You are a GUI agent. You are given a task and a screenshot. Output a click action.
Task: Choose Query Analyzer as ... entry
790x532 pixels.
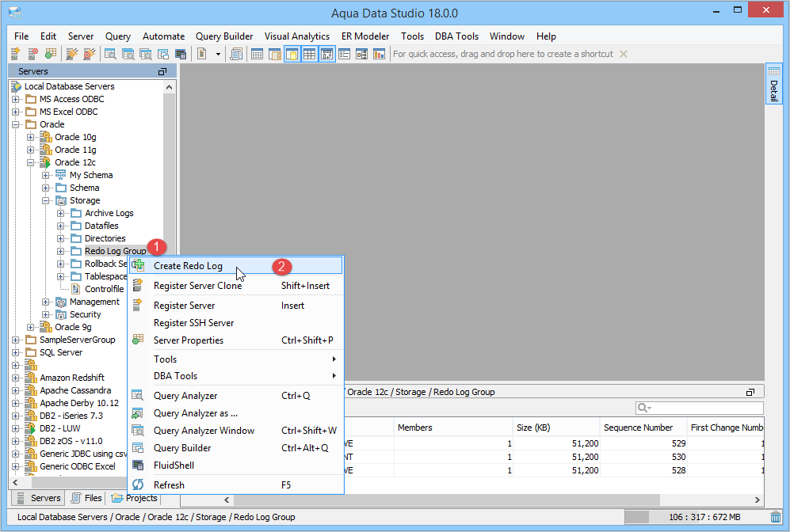[x=236, y=413]
